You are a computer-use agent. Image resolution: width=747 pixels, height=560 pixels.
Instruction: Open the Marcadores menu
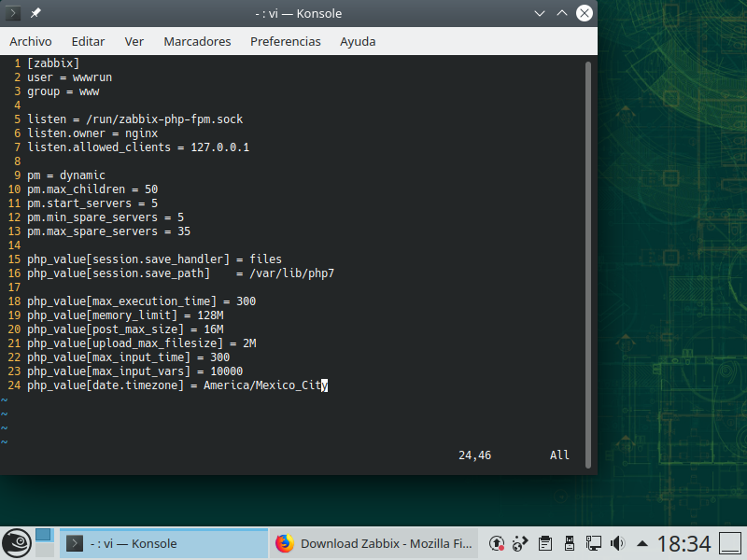pos(197,41)
